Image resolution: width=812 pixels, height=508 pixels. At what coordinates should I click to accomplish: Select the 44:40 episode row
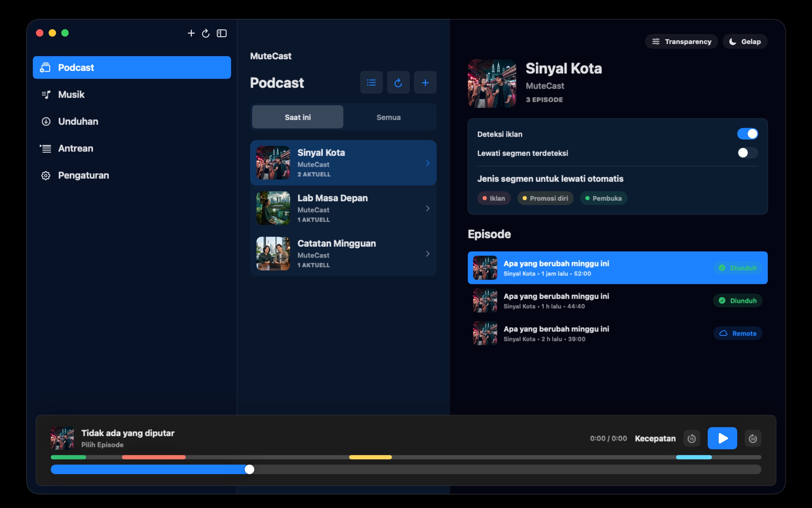click(x=617, y=300)
